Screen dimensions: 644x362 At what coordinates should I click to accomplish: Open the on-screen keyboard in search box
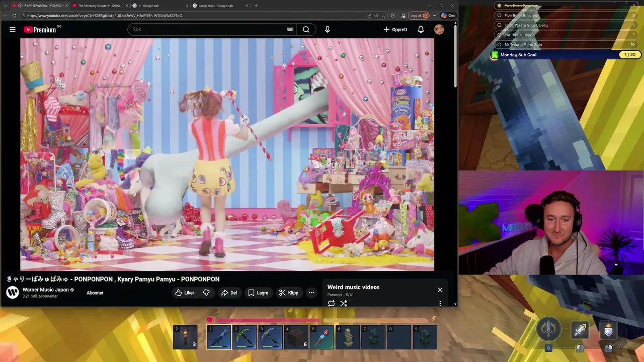tap(290, 30)
